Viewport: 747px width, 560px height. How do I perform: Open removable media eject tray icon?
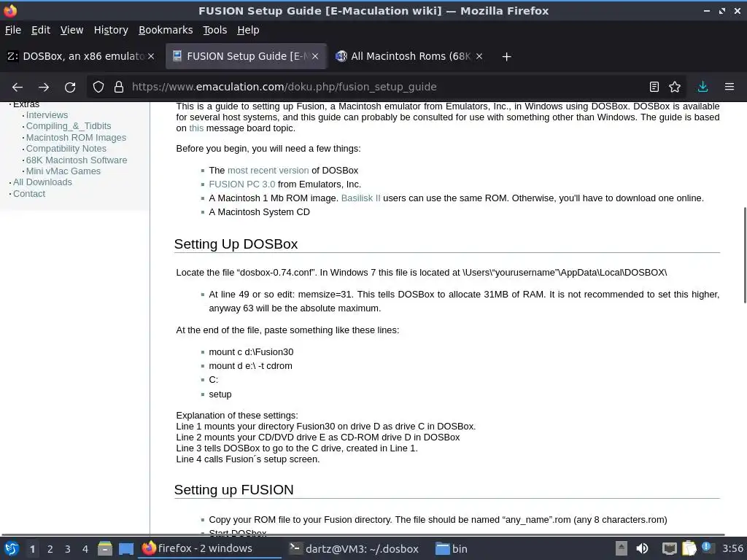(x=622, y=548)
